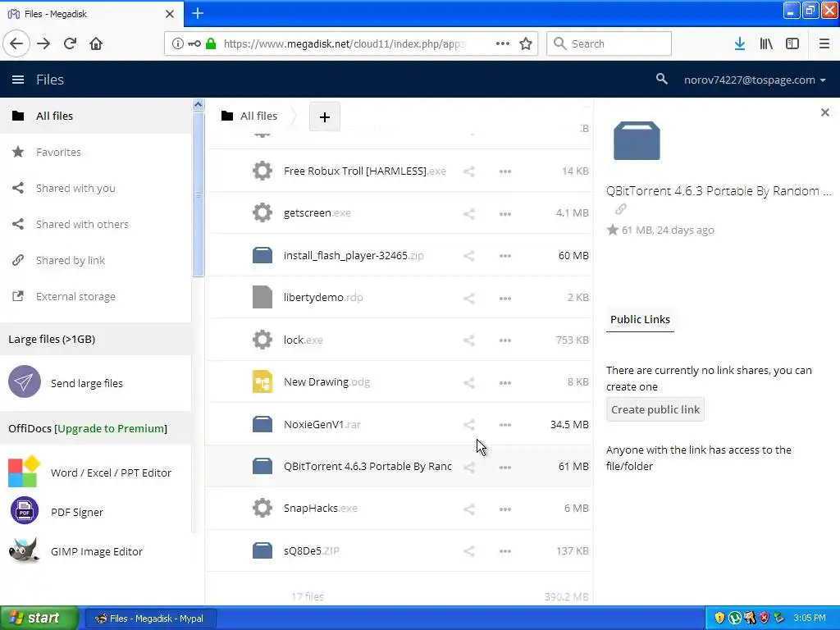
Task: Click the Windows start button
Action: pos(39,619)
